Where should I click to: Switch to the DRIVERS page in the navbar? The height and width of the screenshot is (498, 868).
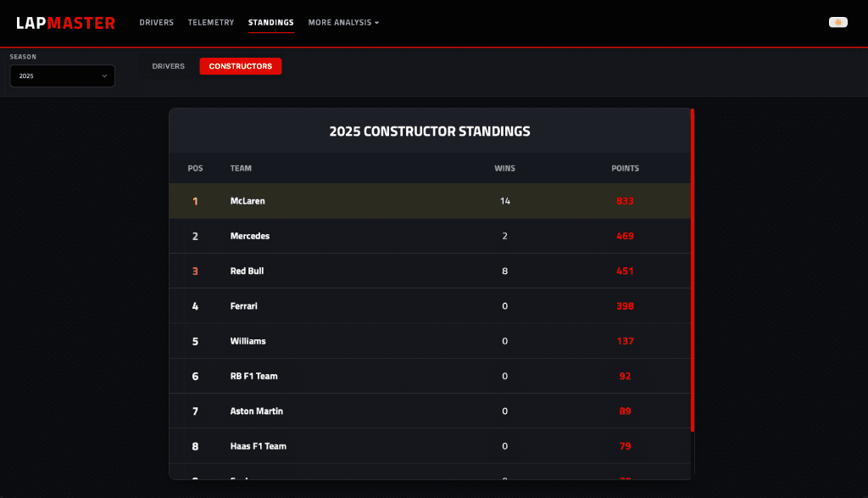coord(156,23)
